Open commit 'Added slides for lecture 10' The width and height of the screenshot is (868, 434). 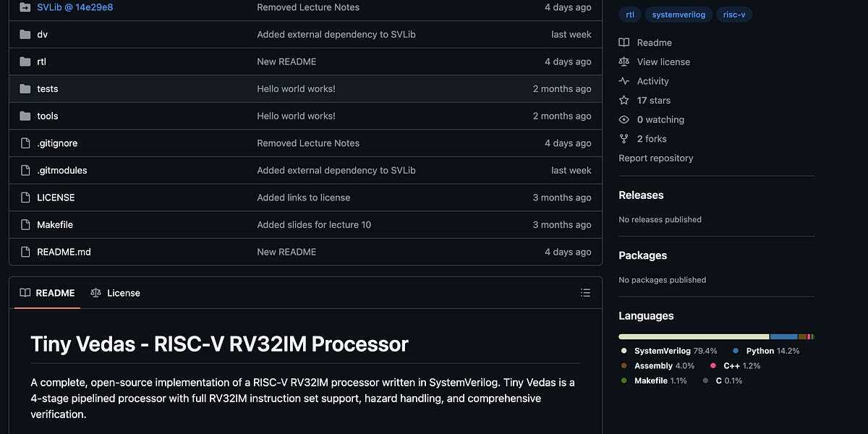pos(314,225)
